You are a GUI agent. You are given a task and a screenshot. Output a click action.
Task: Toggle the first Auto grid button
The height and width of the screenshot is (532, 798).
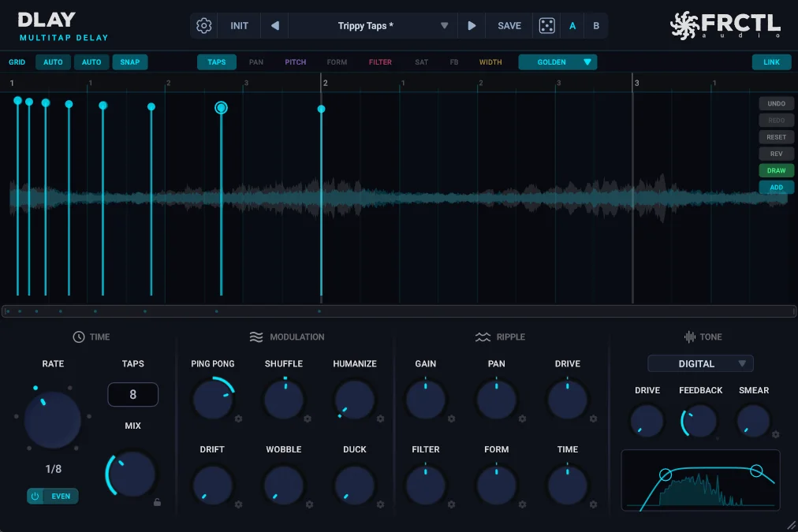(53, 62)
